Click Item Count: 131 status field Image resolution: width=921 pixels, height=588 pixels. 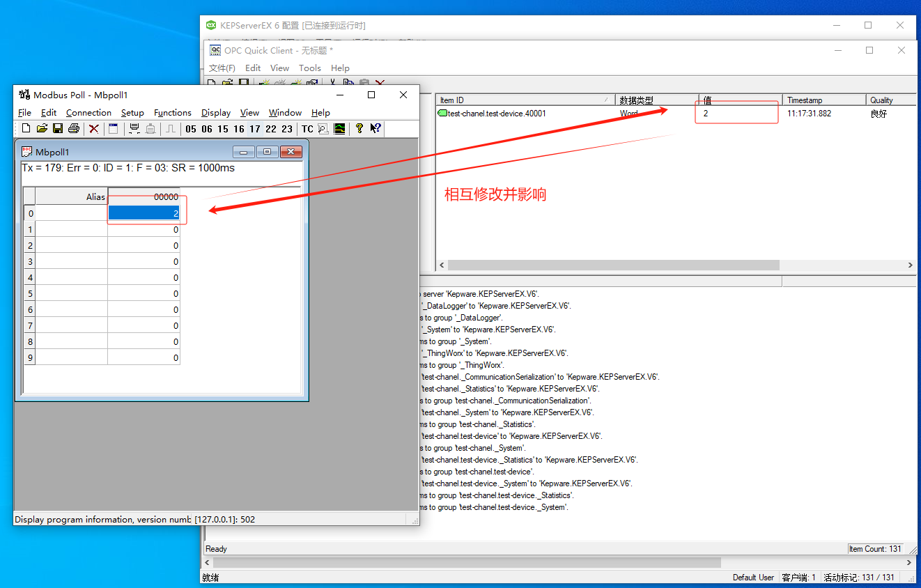pos(875,549)
